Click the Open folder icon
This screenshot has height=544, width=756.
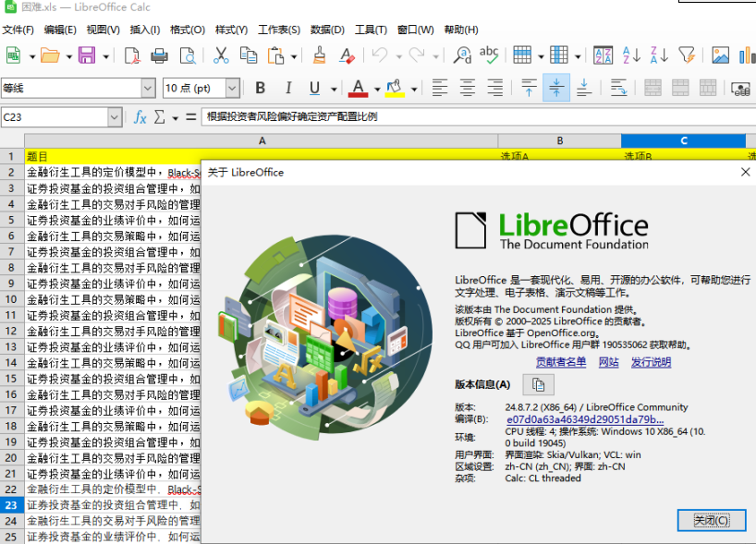pos(50,55)
